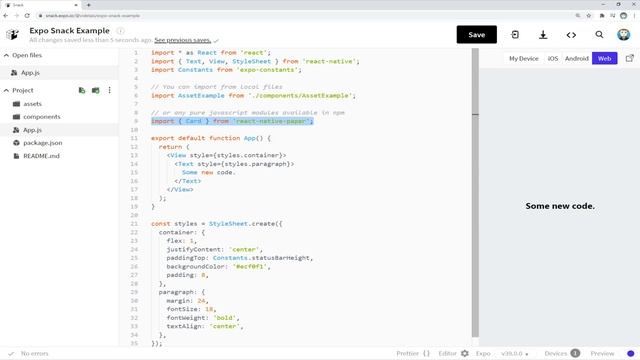640x360 pixels.
Task: Click the Save button
Action: click(x=476, y=35)
